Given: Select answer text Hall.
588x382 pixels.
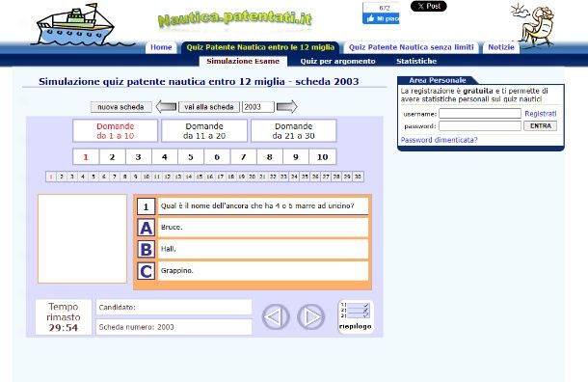Looking at the screenshot, I should pyautogui.click(x=263, y=249).
